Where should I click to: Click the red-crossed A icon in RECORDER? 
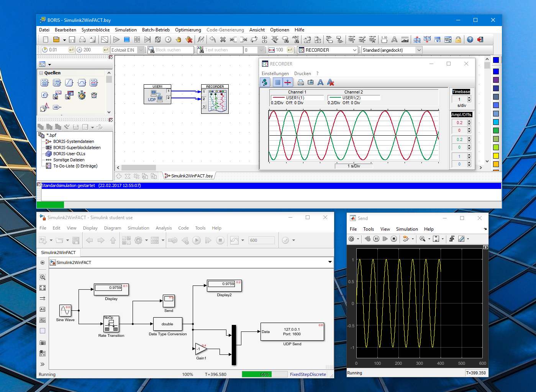[331, 82]
